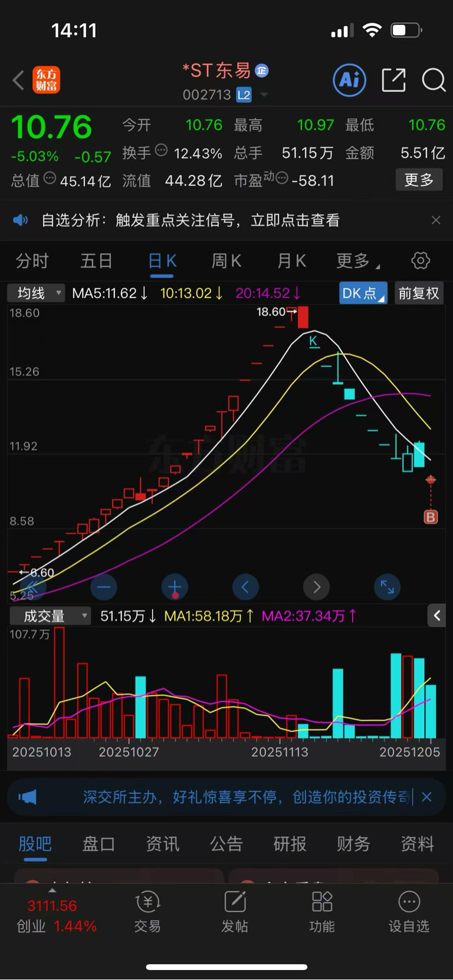Viewport: 453px width, 980px height.
Task: Expand stock switch arrow beside L2
Action: point(264,95)
